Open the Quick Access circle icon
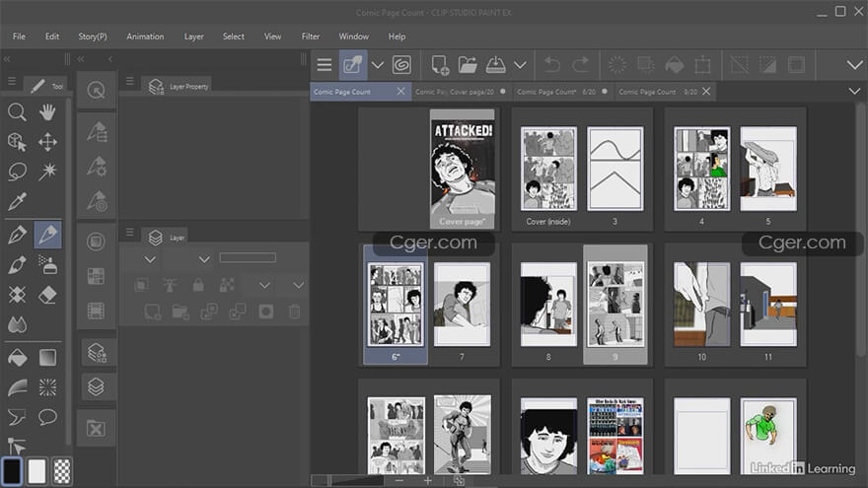Image resolution: width=868 pixels, height=488 pixels. tap(96, 90)
